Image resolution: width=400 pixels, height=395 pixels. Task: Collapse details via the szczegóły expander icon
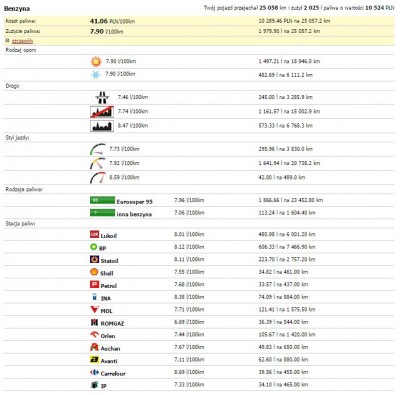click(x=7, y=41)
